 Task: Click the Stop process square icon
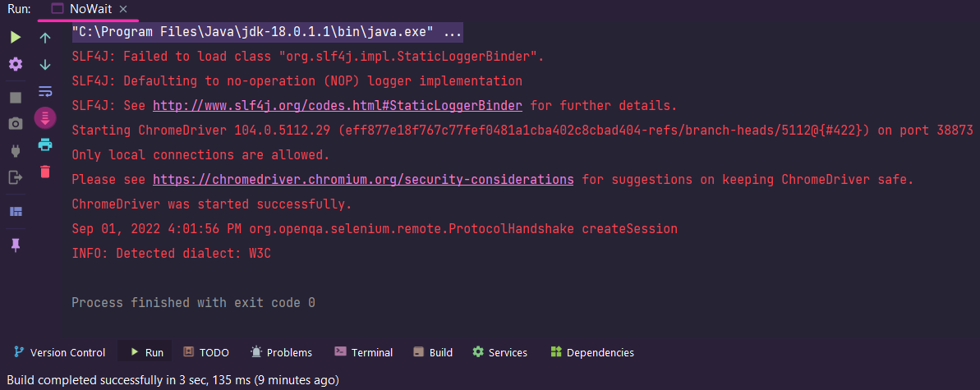click(x=16, y=98)
